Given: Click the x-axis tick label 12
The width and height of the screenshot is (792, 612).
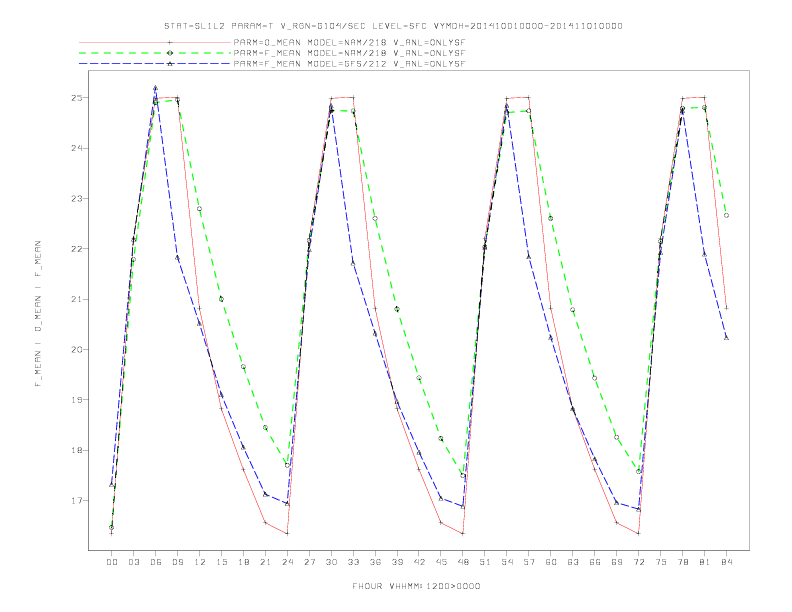Looking at the screenshot, I should (200, 562).
